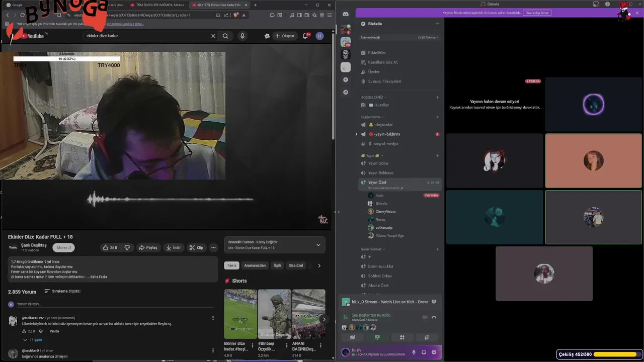
Task: Open a new browser tab
Action: (x=255, y=5)
